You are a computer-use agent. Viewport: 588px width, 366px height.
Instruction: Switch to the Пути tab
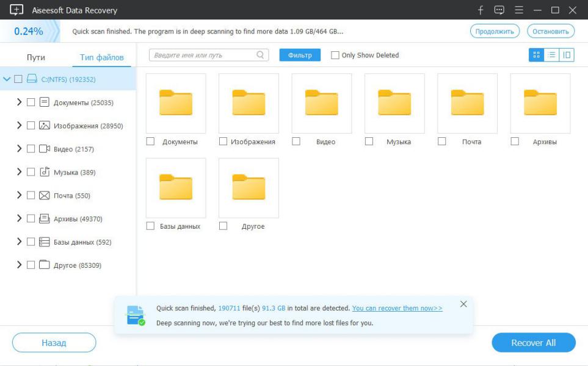point(36,57)
